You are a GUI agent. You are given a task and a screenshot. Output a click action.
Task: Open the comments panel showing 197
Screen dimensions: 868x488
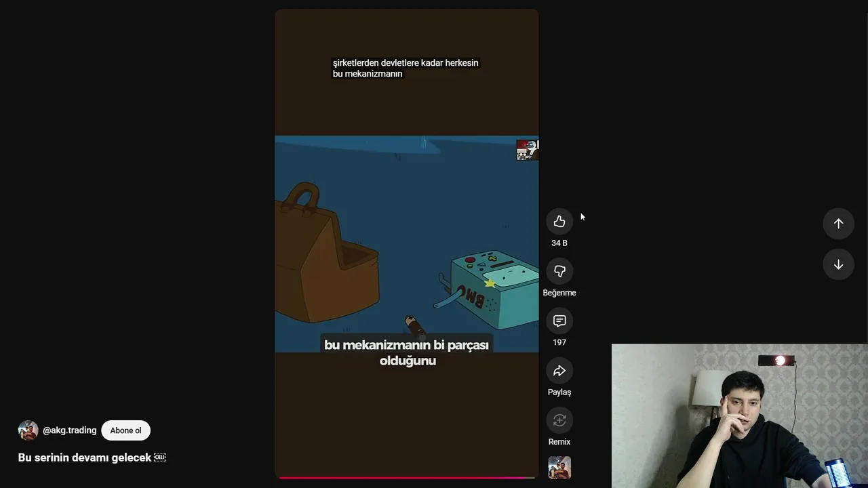(x=559, y=321)
